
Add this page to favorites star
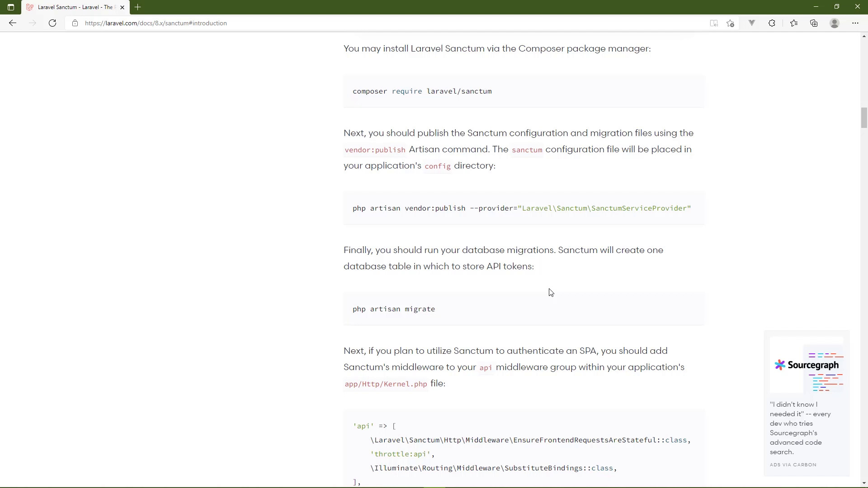point(730,23)
